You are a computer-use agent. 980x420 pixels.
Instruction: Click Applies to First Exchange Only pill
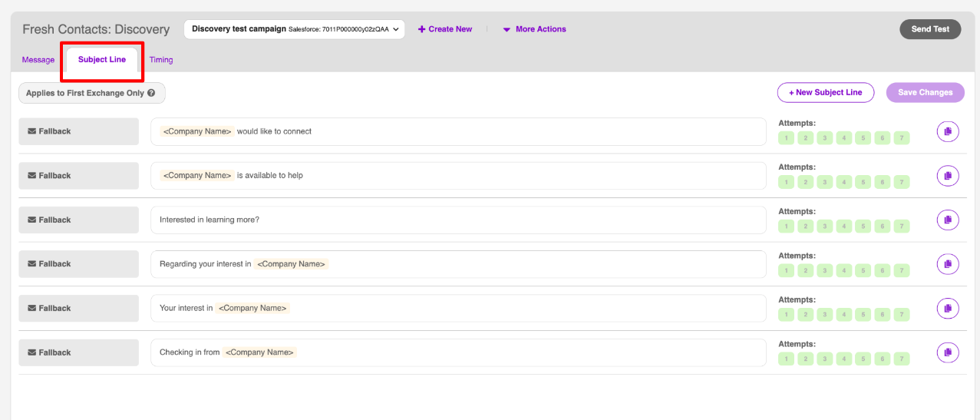click(x=91, y=93)
